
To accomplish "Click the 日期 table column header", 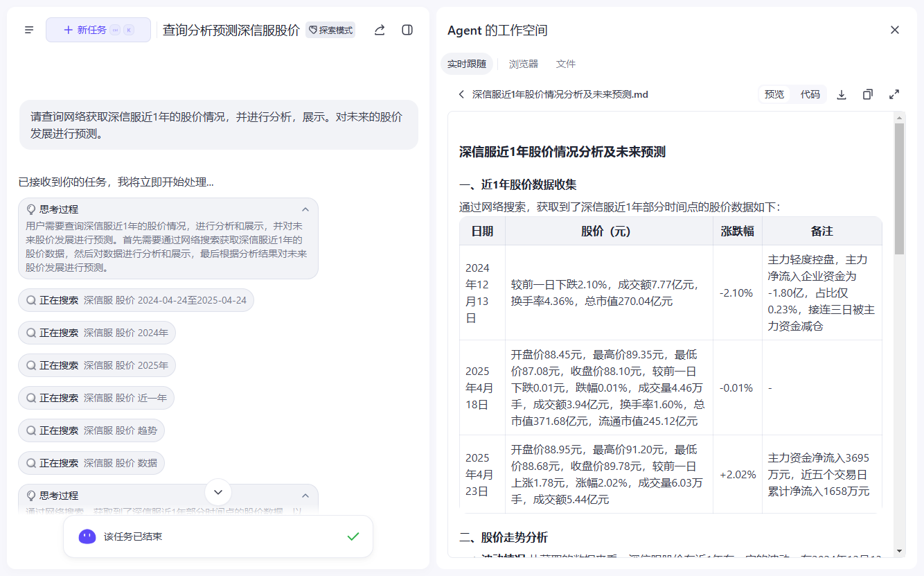I will click(x=482, y=232).
